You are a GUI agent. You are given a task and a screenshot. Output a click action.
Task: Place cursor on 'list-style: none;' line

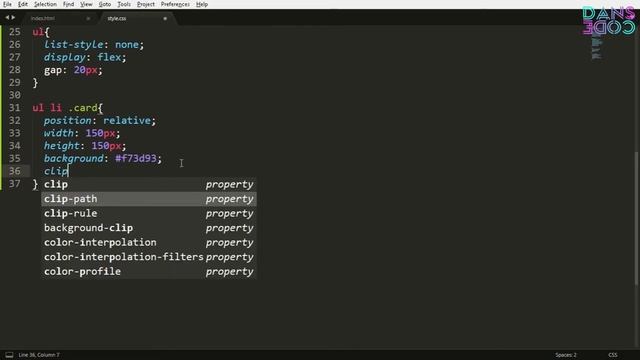coord(94,44)
